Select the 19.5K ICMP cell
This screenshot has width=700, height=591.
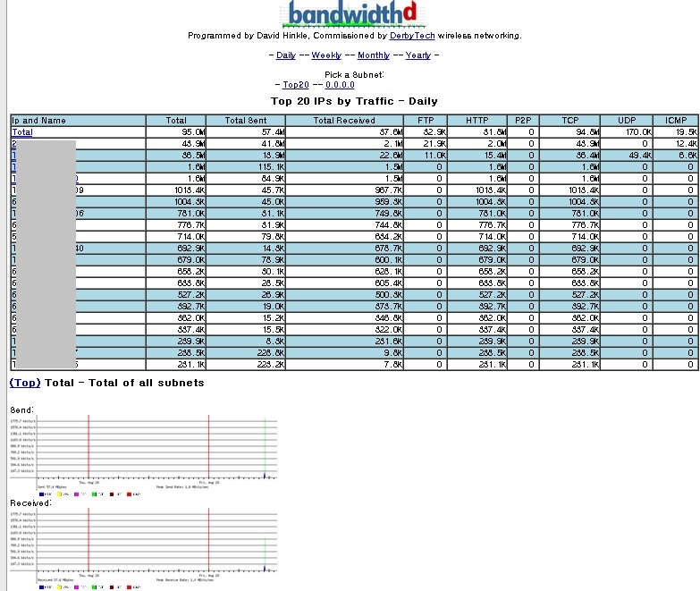676,132
